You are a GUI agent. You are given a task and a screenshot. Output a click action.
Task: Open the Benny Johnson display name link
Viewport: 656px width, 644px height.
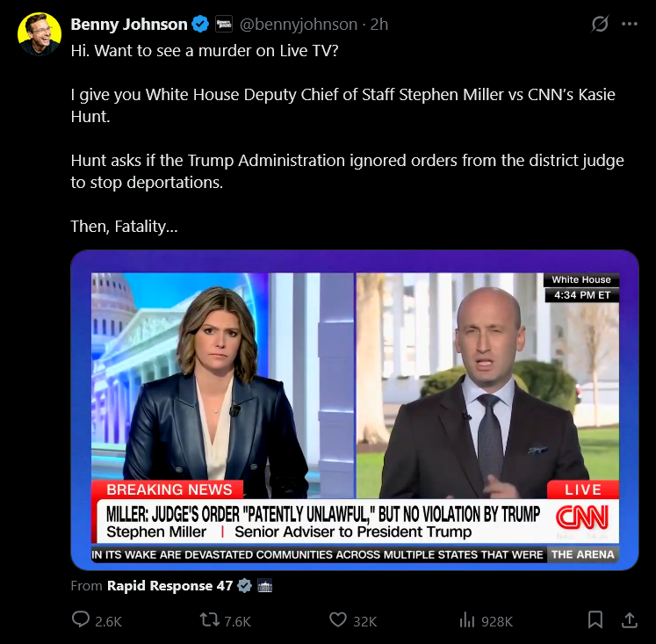point(129,25)
